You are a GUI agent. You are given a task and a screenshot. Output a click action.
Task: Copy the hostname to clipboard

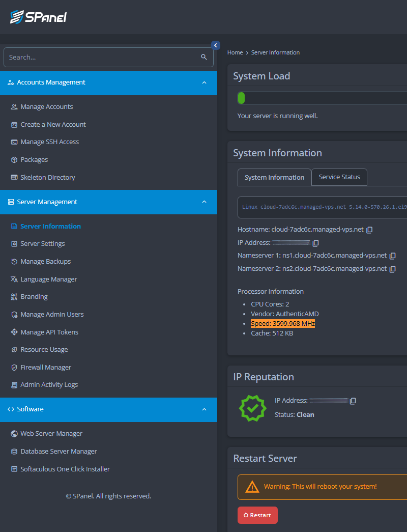[369, 230]
